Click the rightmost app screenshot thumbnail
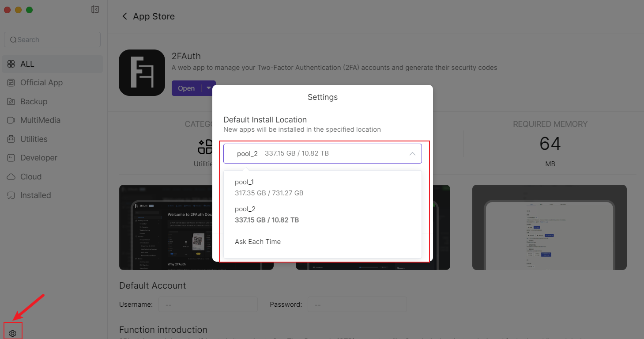 coord(549,227)
